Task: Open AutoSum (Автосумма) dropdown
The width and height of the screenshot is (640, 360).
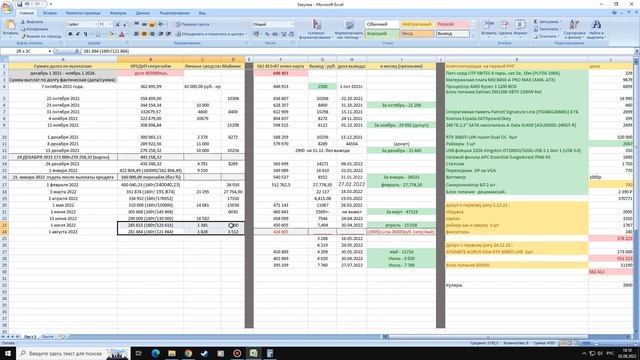Action: click(561, 22)
